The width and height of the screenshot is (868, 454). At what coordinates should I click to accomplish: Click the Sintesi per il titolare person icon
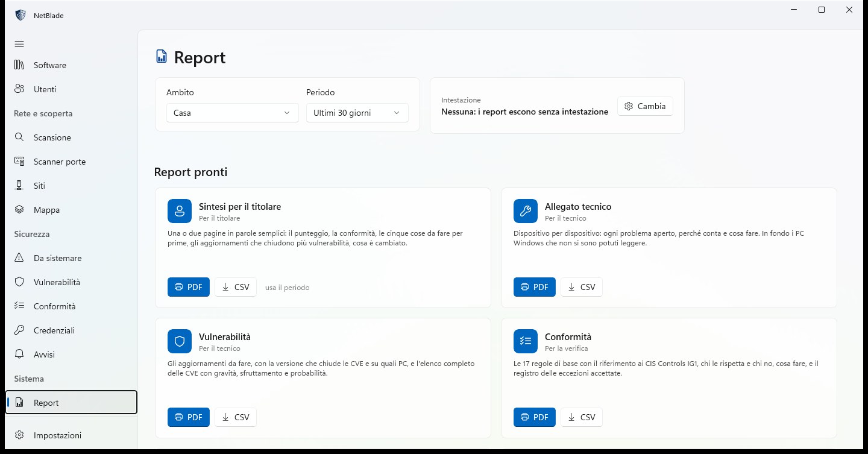pyautogui.click(x=179, y=211)
